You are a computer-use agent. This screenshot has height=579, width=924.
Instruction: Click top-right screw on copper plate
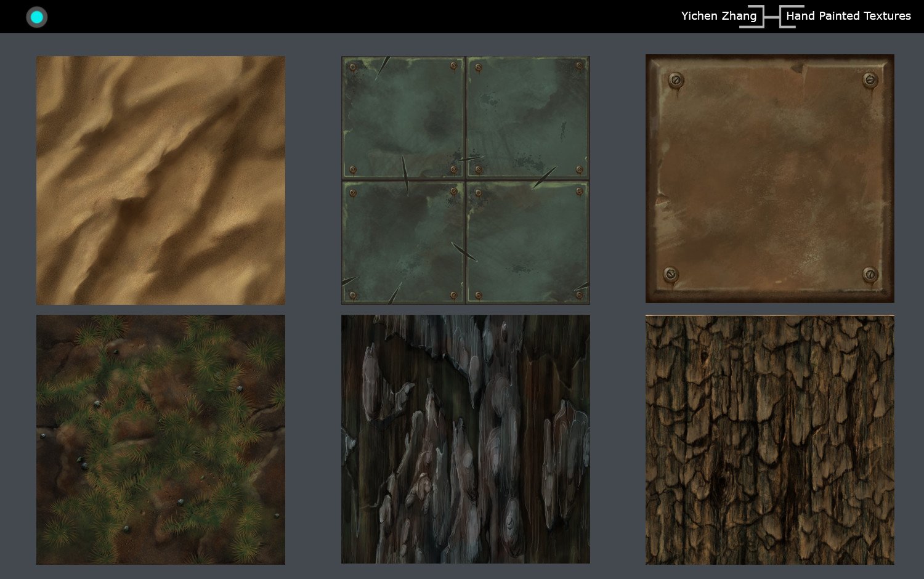(x=870, y=79)
